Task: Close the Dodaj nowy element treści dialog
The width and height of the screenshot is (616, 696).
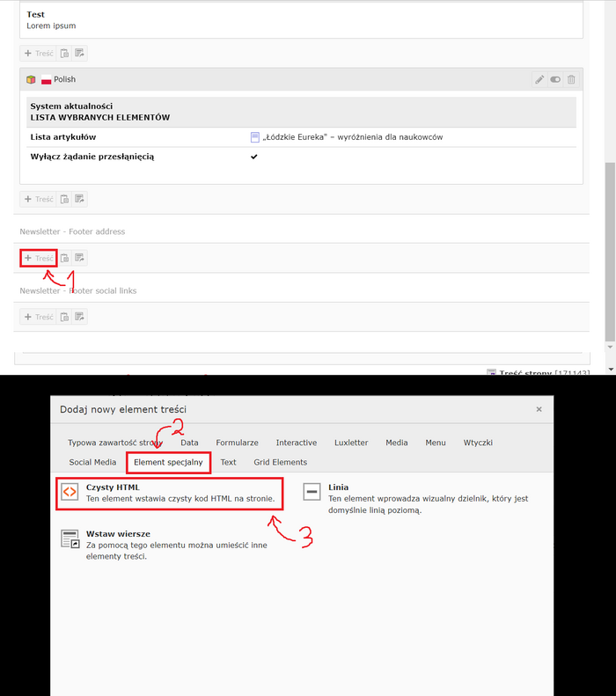Action: (539, 409)
